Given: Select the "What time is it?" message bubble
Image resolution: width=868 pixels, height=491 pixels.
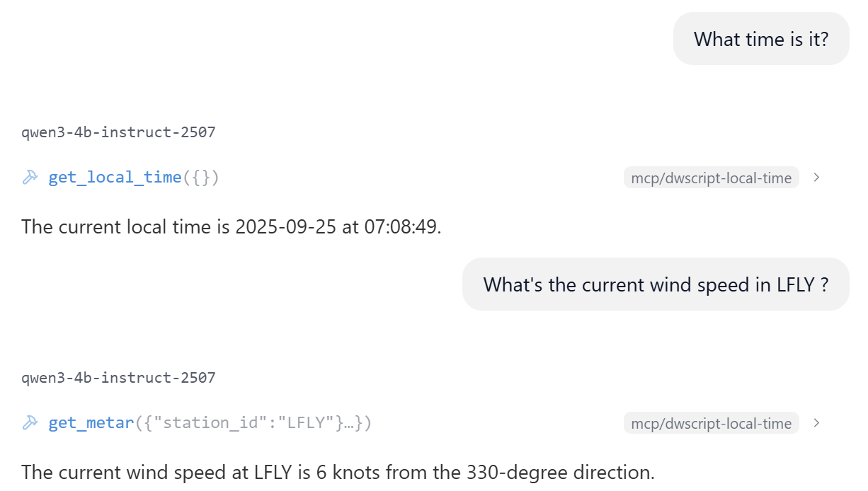Looking at the screenshot, I should pos(760,39).
